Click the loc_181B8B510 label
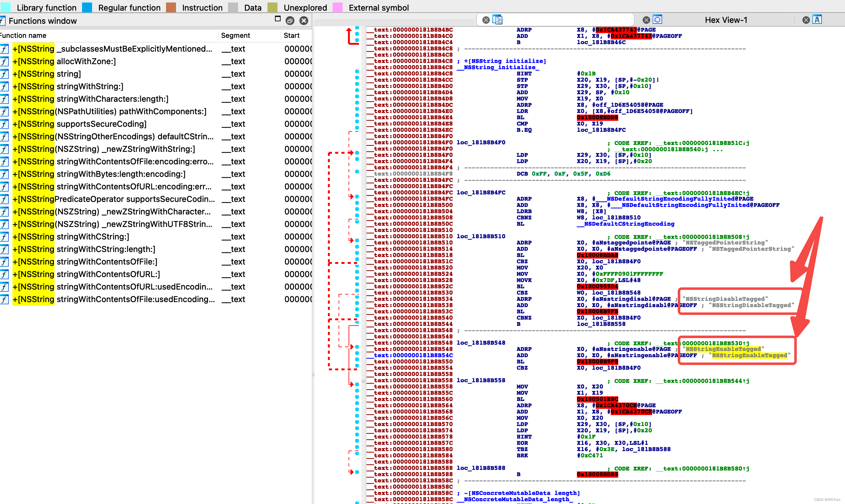The height and width of the screenshot is (504, 845). pyautogui.click(x=481, y=236)
